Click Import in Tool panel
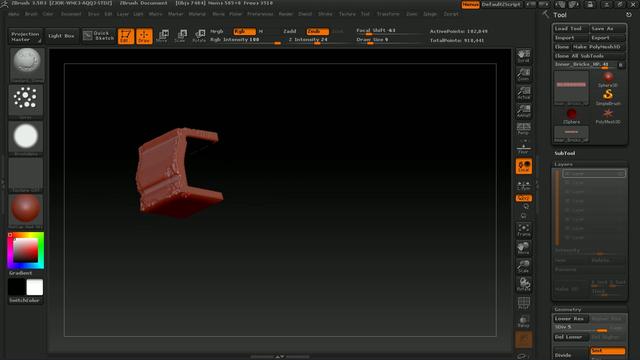The image size is (640, 360). point(571,38)
